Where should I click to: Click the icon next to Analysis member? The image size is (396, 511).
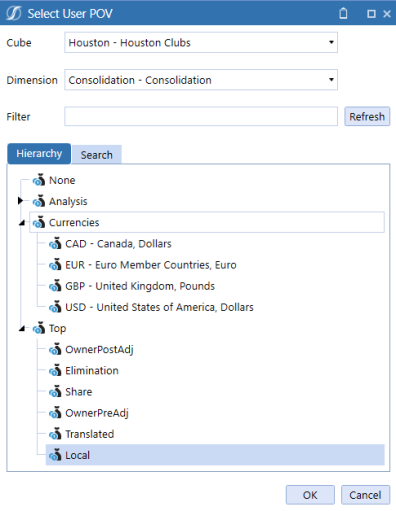coord(39,201)
